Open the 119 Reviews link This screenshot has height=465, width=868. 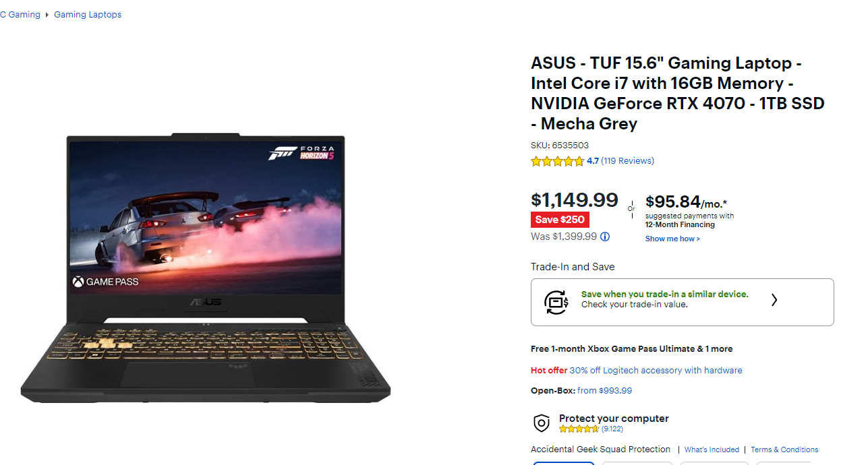[x=627, y=161]
